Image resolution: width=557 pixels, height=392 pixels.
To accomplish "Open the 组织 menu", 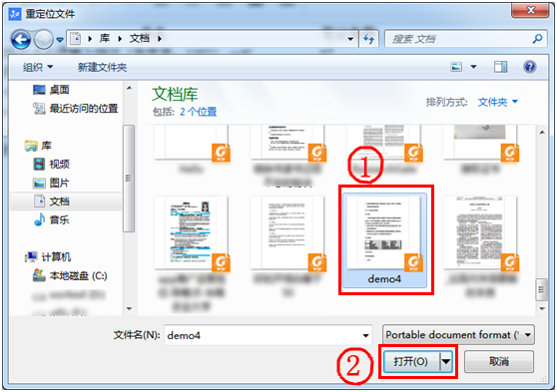I will [x=38, y=67].
